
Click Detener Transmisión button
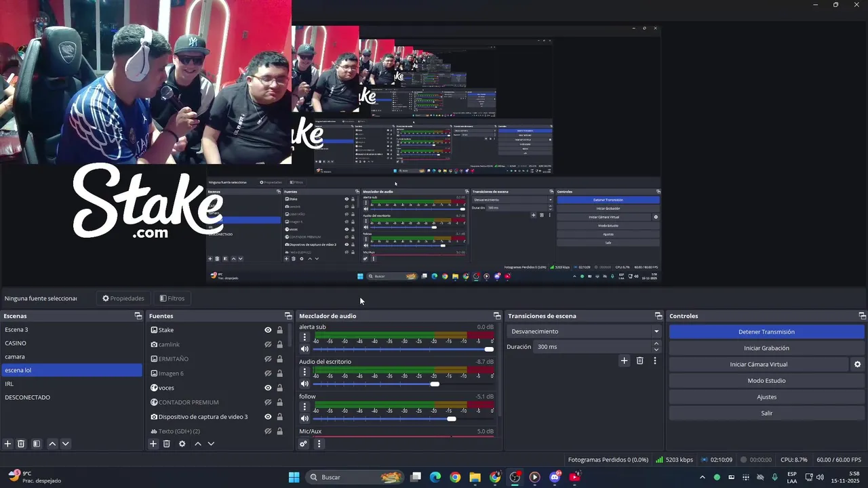click(x=766, y=332)
